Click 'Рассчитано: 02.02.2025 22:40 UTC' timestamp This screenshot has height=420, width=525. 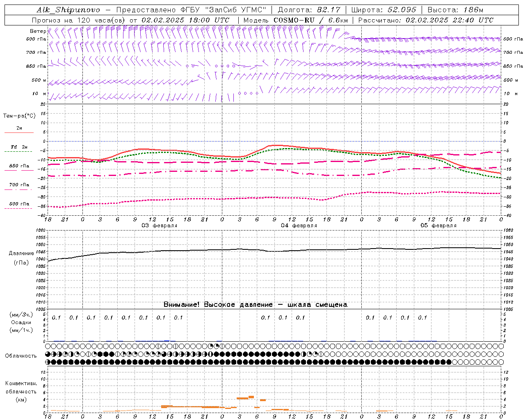click(425, 20)
